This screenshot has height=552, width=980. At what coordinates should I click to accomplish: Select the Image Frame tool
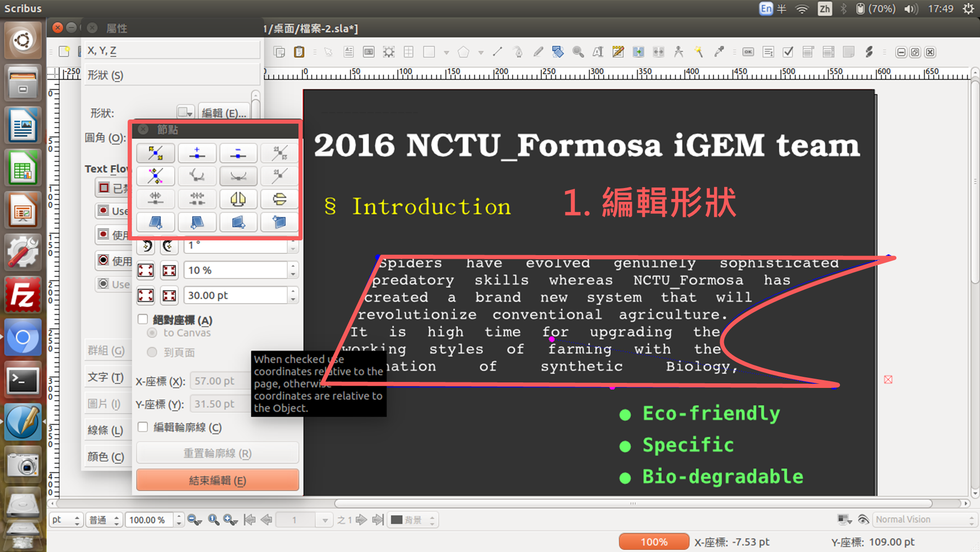coord(369,52)
